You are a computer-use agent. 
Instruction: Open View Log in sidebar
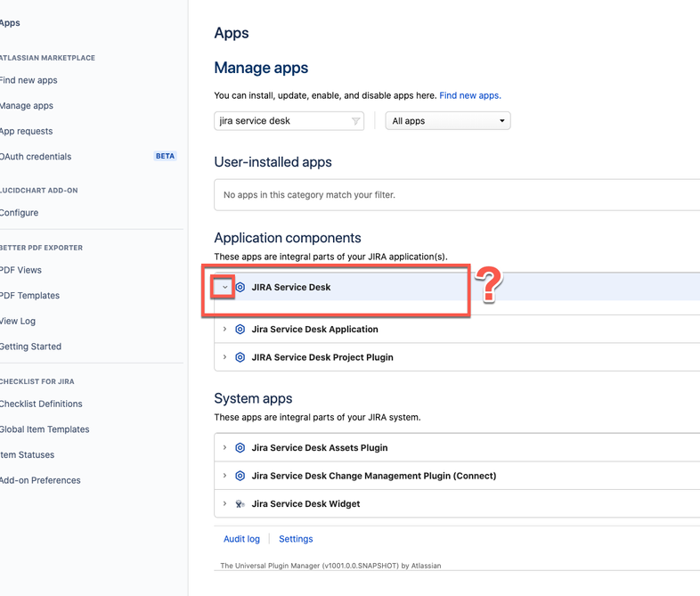(18, 321)
